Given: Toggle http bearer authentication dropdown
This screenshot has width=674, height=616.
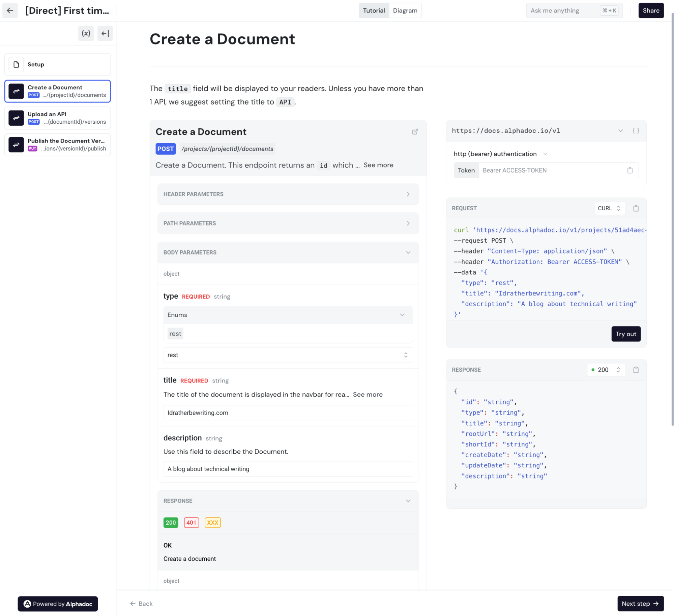Looking at the screenshot, I should pos(544,154).
